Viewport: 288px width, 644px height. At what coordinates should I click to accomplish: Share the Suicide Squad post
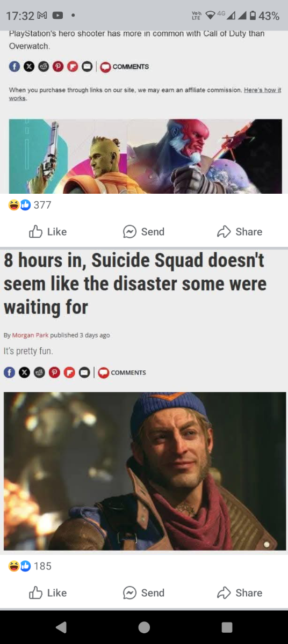[x=239, y=592]
